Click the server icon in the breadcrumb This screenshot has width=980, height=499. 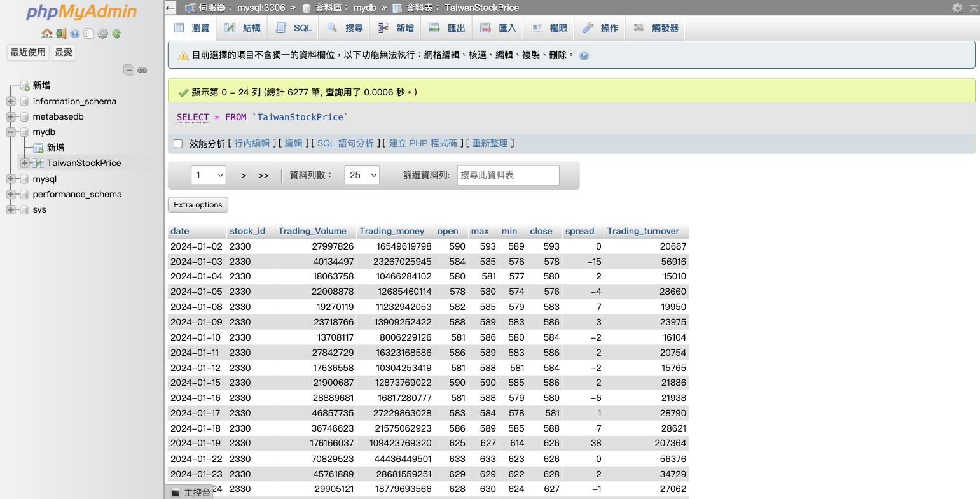coord(190,8)
